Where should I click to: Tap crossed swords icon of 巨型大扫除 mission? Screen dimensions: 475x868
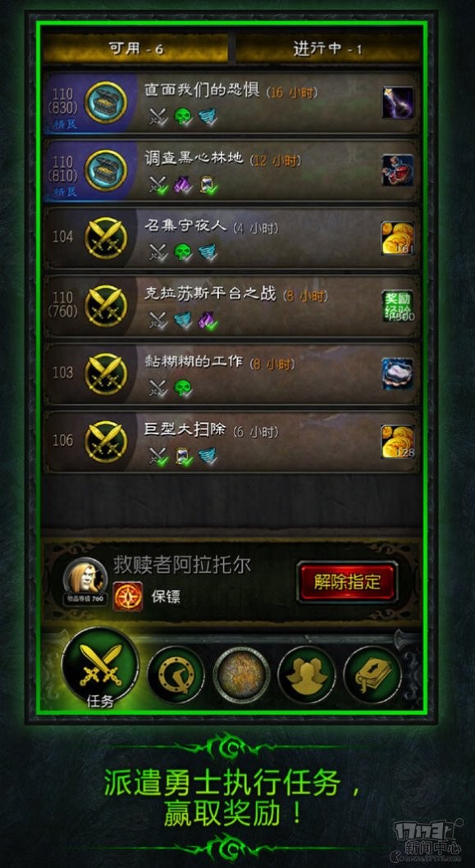106,442
